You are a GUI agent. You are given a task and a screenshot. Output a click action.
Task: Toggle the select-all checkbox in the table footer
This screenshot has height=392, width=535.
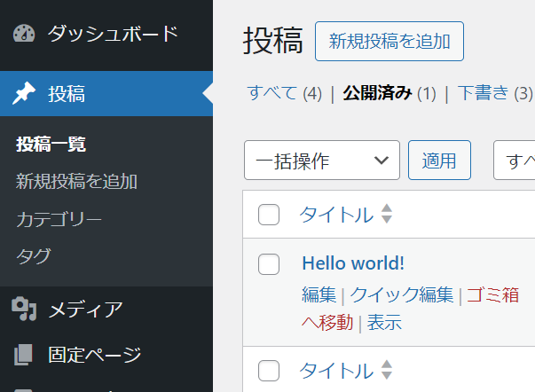click(269, 371)
